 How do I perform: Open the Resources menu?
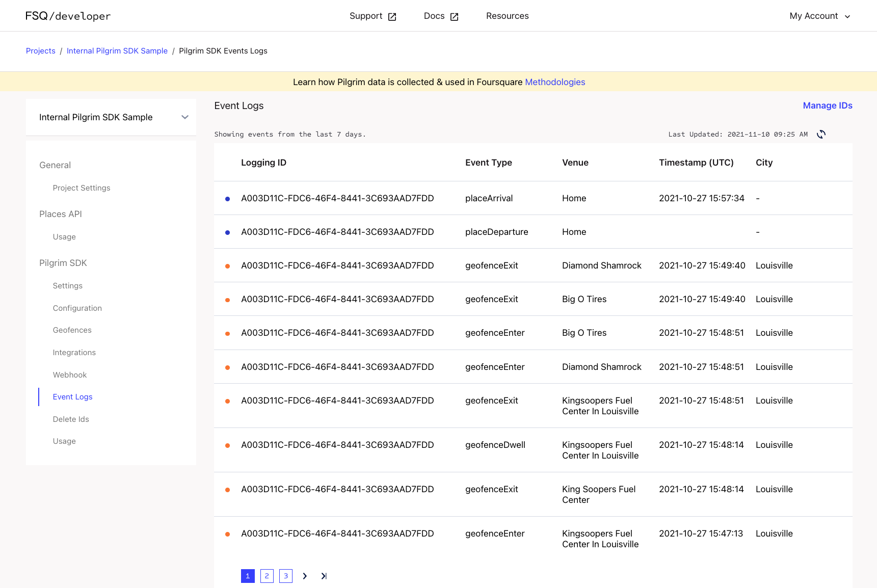pyautogui.click(x=507, y=16)
